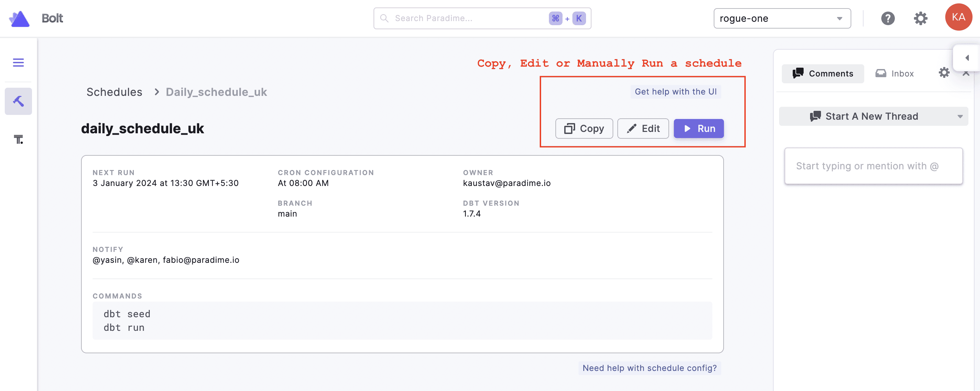The width and height of the screenshot is (980, 391).
Task: Click the Run schedule play icon
Action: [x=686, y=129]
